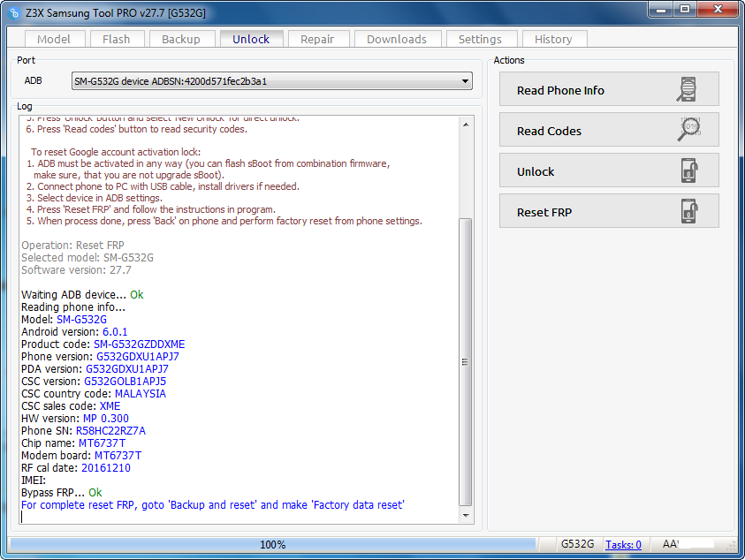Click 'Selected model: SM-G532G' log line

(87, 258)
